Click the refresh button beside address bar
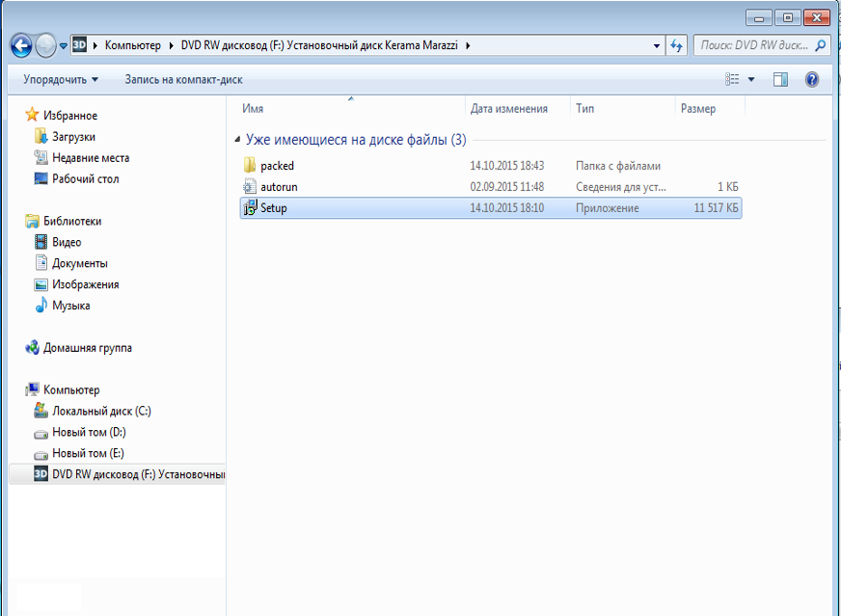This screenshot has width=841, height=616. (x=676, y=45)
